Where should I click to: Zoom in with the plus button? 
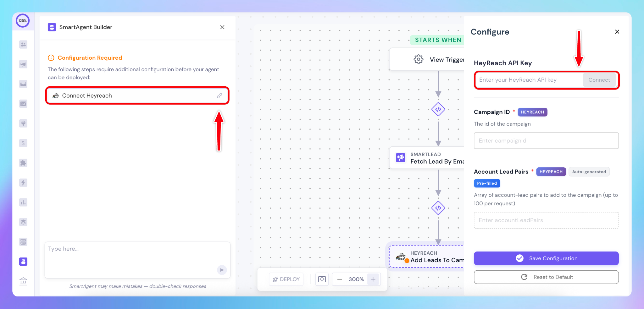point(373,279)
